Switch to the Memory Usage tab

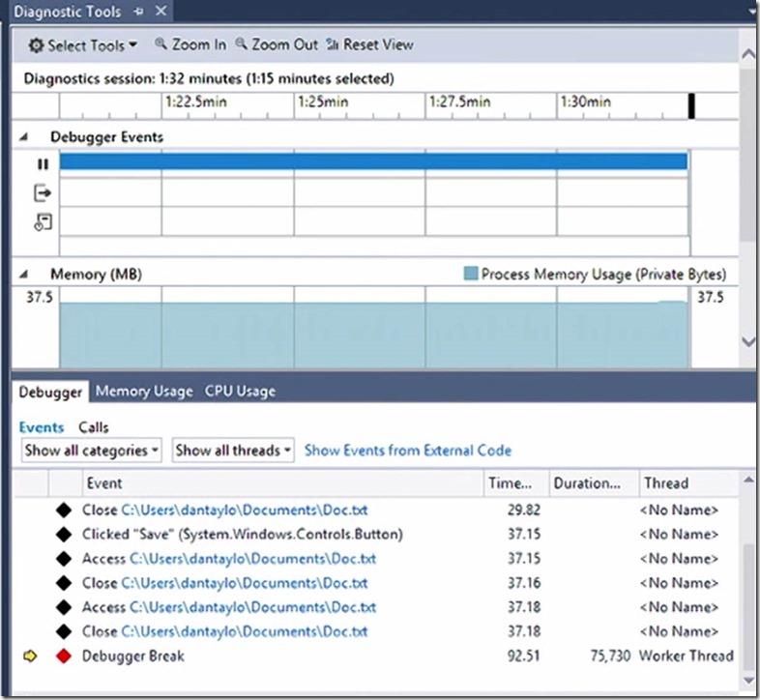(x=144, y=392)
